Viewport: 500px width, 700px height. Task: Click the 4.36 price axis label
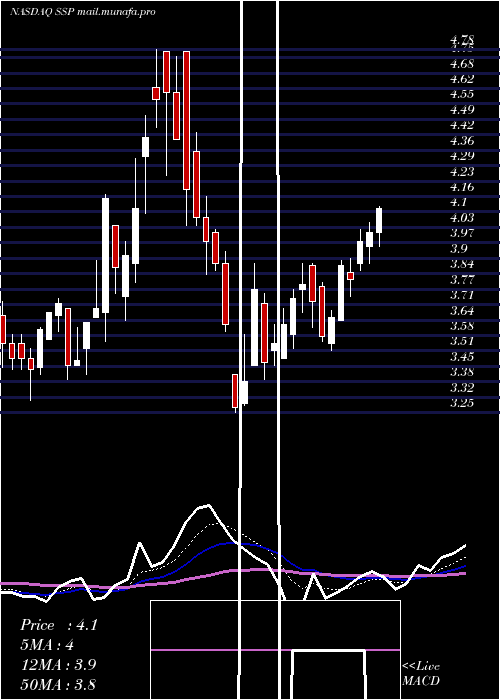(462, 141)
